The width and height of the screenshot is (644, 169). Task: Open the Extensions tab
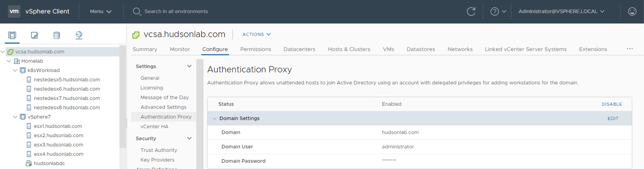coord(593,49)
